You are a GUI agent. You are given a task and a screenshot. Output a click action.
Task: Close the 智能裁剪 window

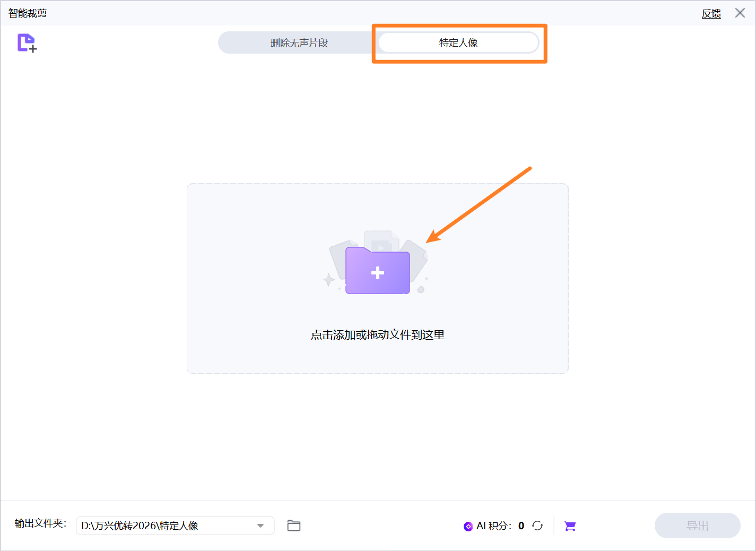740,13
